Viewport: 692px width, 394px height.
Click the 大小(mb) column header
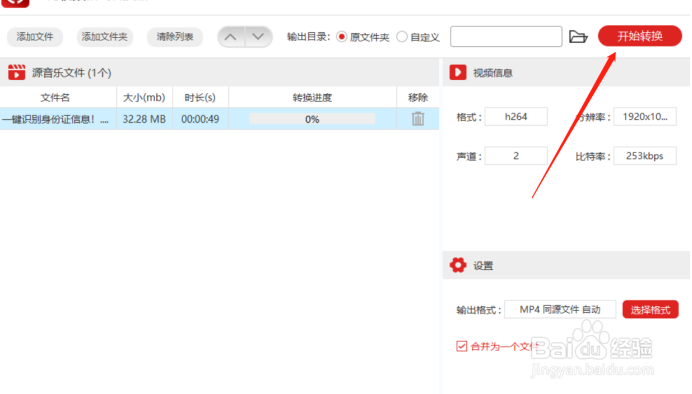click(x=144, y=98)
